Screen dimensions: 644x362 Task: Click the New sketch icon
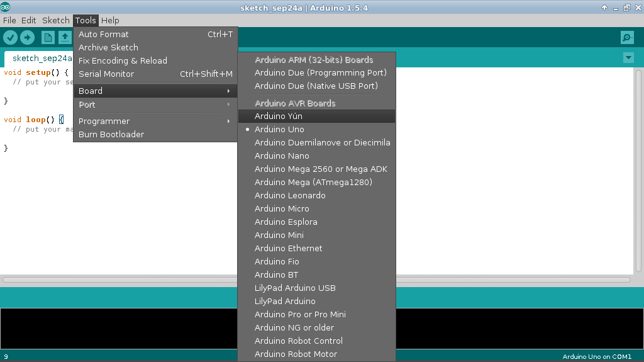(48, 37)
